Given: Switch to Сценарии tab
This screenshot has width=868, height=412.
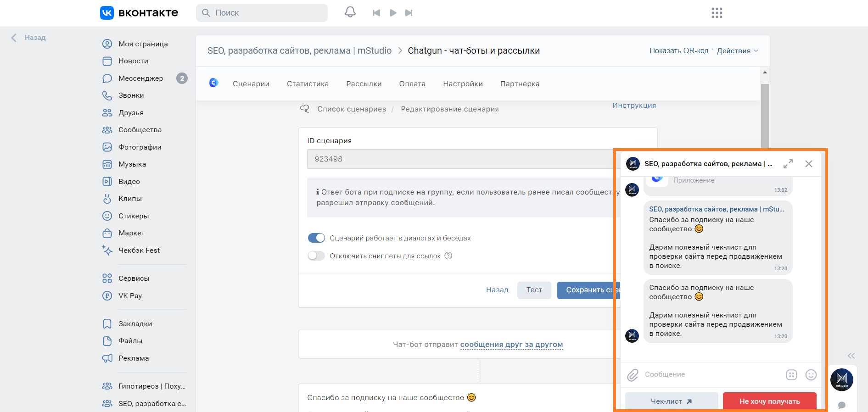Looking at the screenshot, I should (x=251, y=84).
